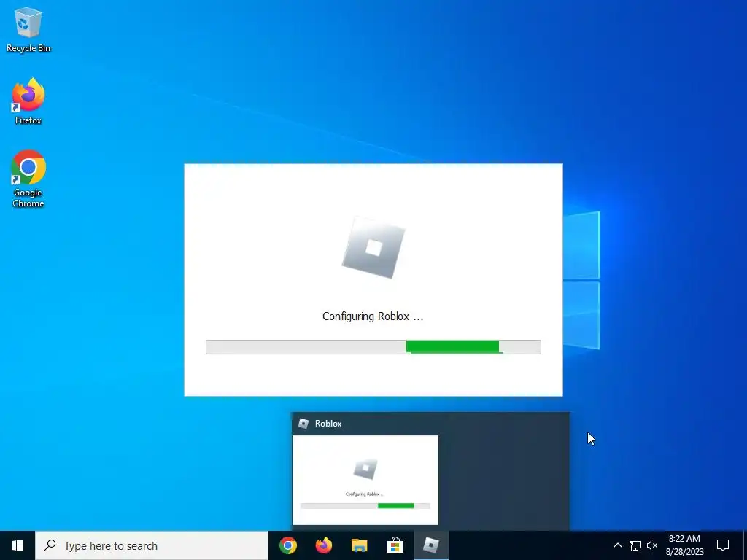
Task: Select the Firefox desktop shortcut
Action: tap(28, 101)
